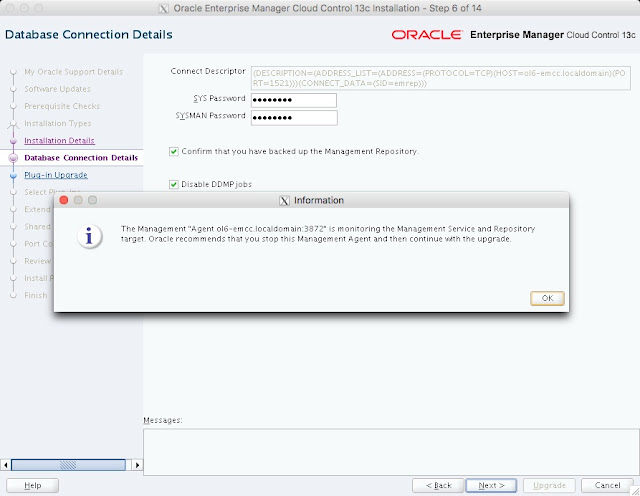The image size is (640, 496).
Task: Click the Messages label
Action: [x=163, y=420]
